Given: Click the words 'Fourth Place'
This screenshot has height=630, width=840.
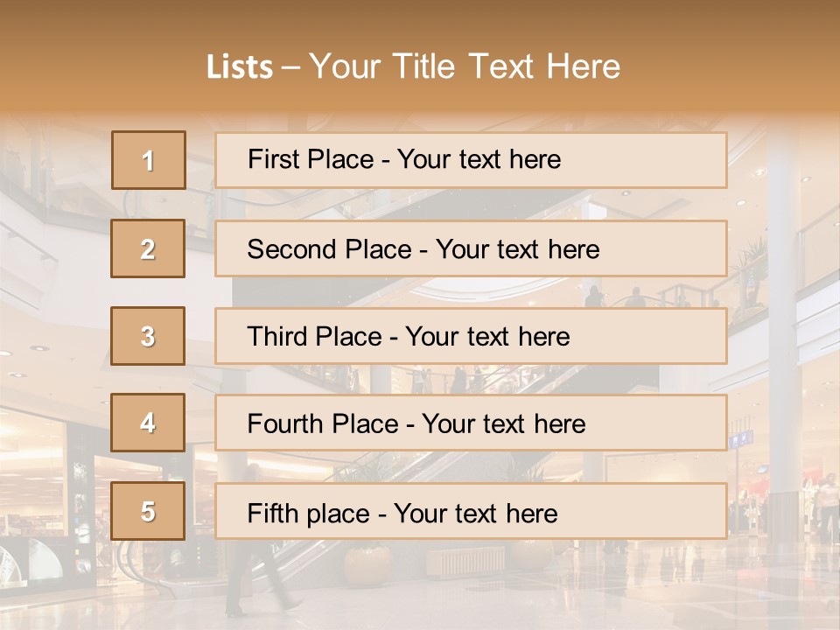Looking at the screenshot, I should pyautogui.click(x=323, y=423).
